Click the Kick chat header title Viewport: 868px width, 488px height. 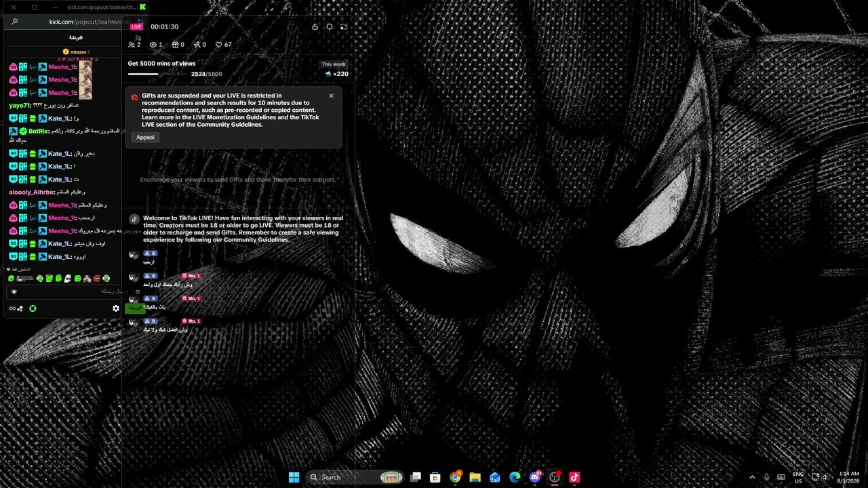[75, 38]
